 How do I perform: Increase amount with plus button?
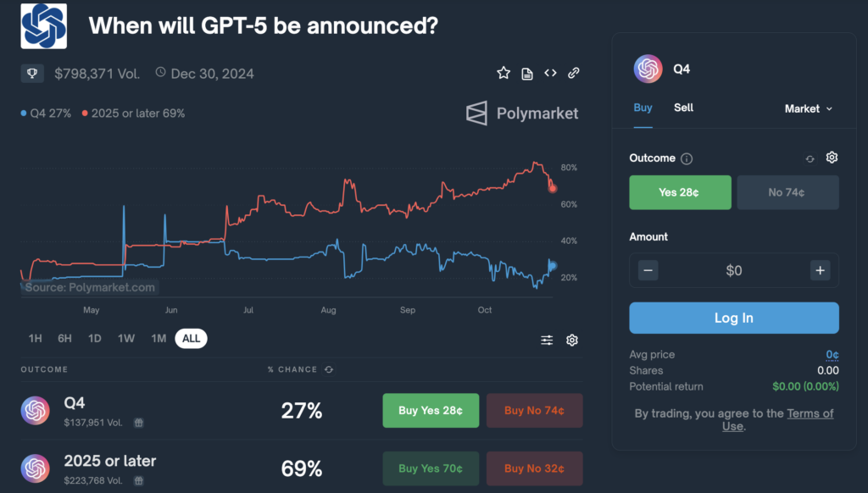pyautogui.click(x=820, y=270)
